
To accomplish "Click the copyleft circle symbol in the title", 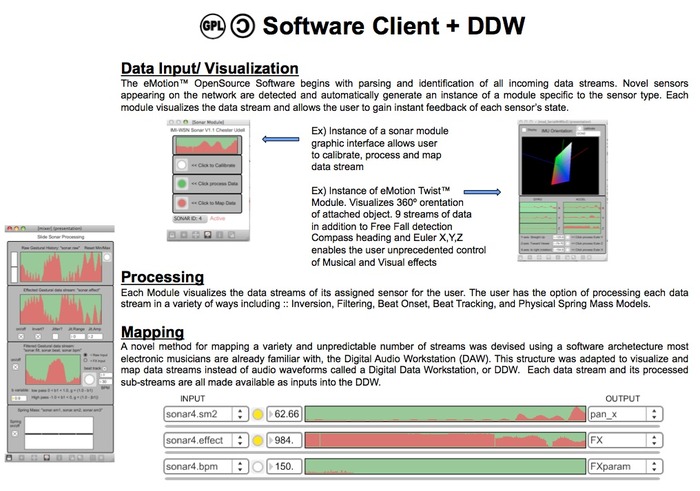I will [x=243, y=26].
